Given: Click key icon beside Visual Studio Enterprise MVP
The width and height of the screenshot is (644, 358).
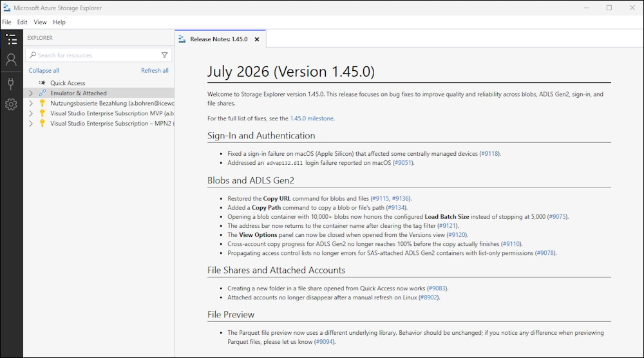Looking at the screenshot, I should [42, 113].
